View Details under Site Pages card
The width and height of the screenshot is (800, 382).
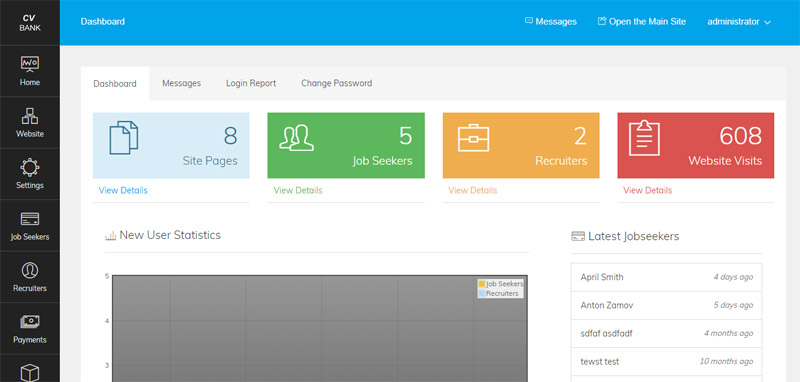123,190
